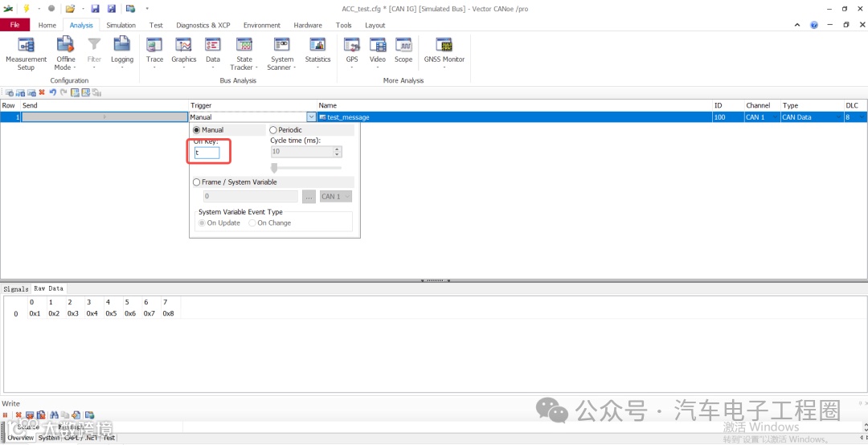Click raw data byte 0x5
The height and width of the screenshot is (445, 868).
point(111,314)
